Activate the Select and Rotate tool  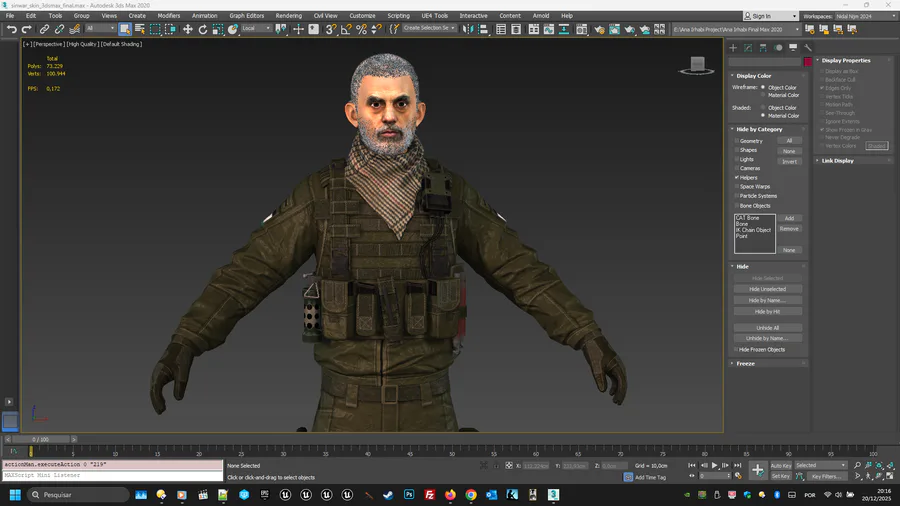tap(203, 29)
